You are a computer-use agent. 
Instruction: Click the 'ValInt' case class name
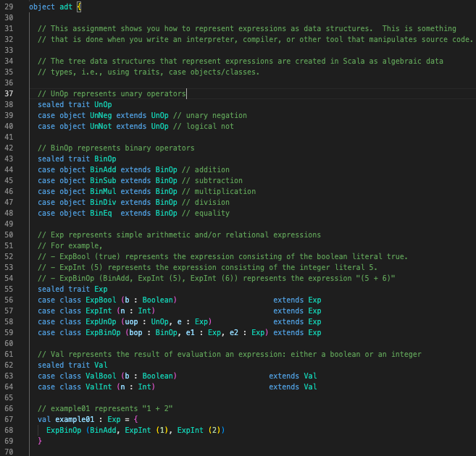[99, 387]
